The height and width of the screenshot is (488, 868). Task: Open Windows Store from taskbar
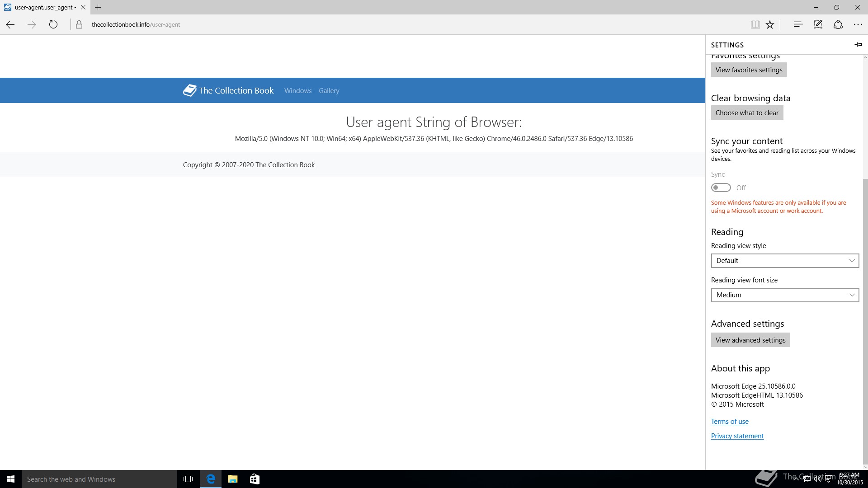(x=255, y=479)
